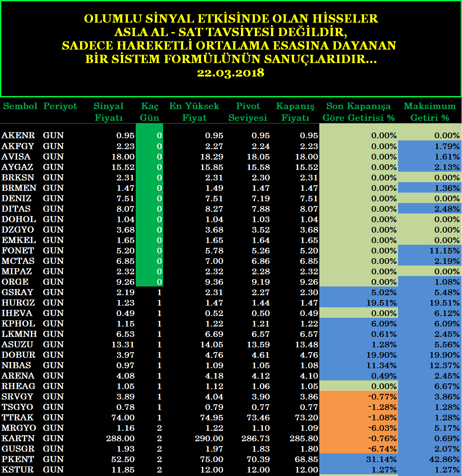The image size is (462, 476).
Task: Select the DZGYO symbol cell
Action: click(x=17, y=230)
